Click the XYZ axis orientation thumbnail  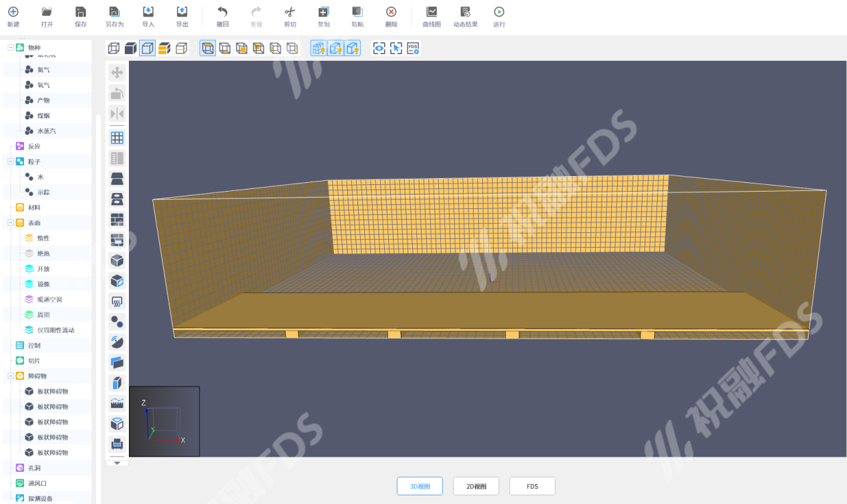click(164, 421)
